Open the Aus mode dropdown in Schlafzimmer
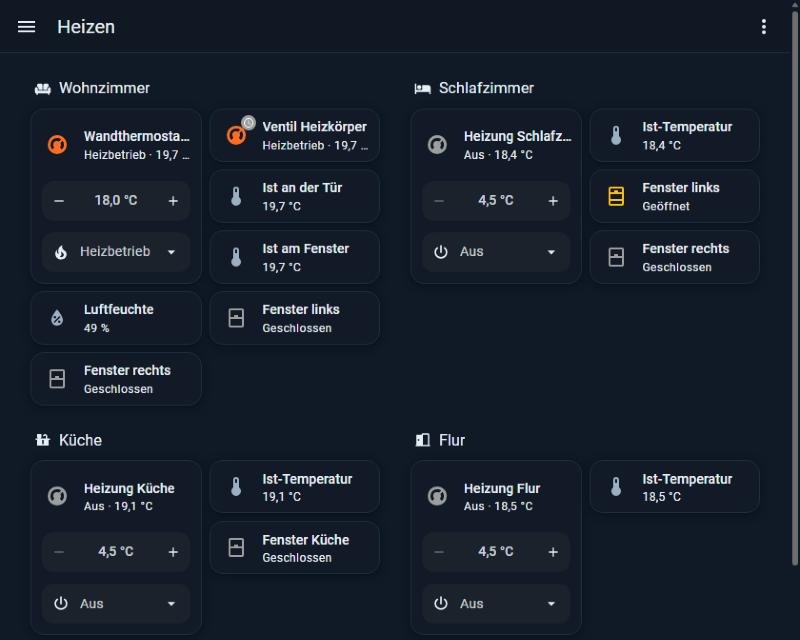The image size is (800, 640). click(x=496, y=252)
